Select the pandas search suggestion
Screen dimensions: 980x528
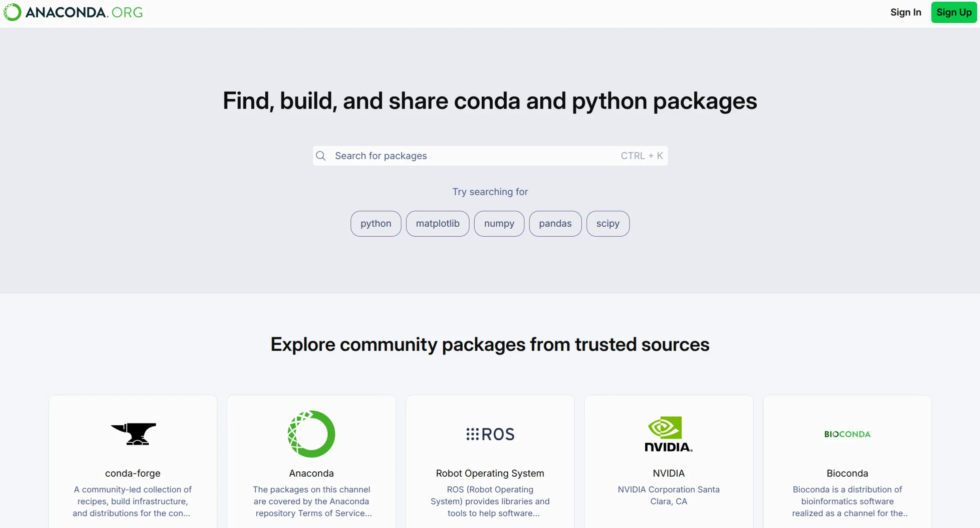click(x=555, y=224)
